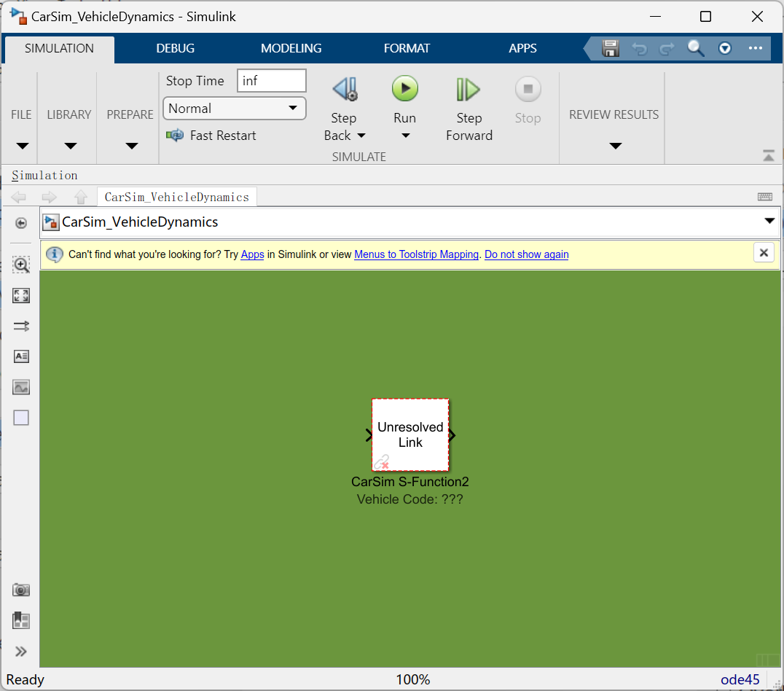Image resolution: width=784 pixels, height=691 pixels.
Task: Click the info icon in the notification bar
Action: [55, 254]
